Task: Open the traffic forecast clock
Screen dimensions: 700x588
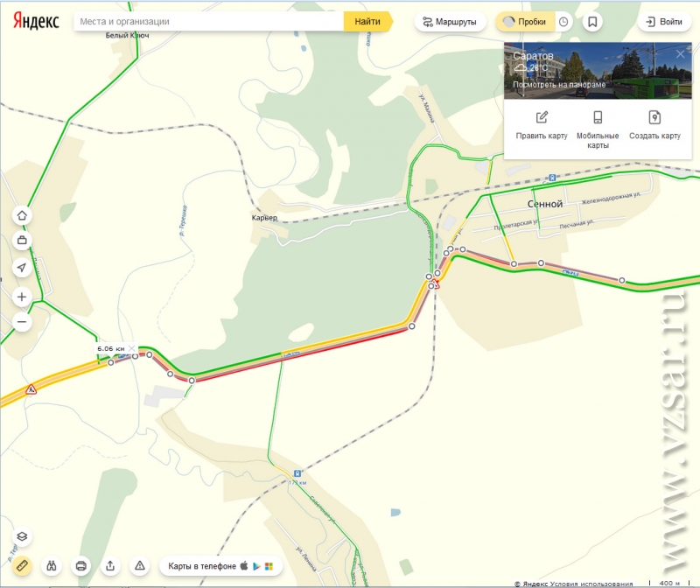Action: click(563, 22)
